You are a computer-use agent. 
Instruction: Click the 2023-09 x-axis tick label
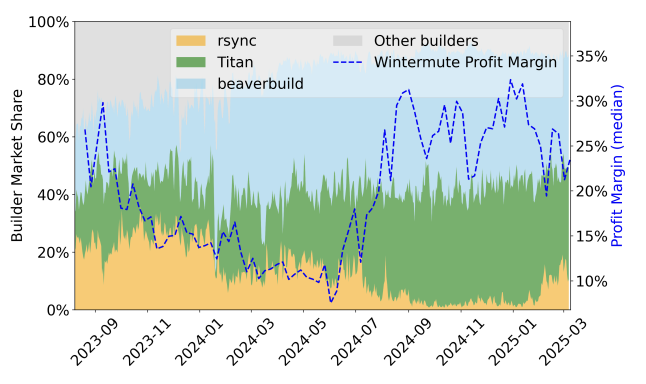[95, 341]
